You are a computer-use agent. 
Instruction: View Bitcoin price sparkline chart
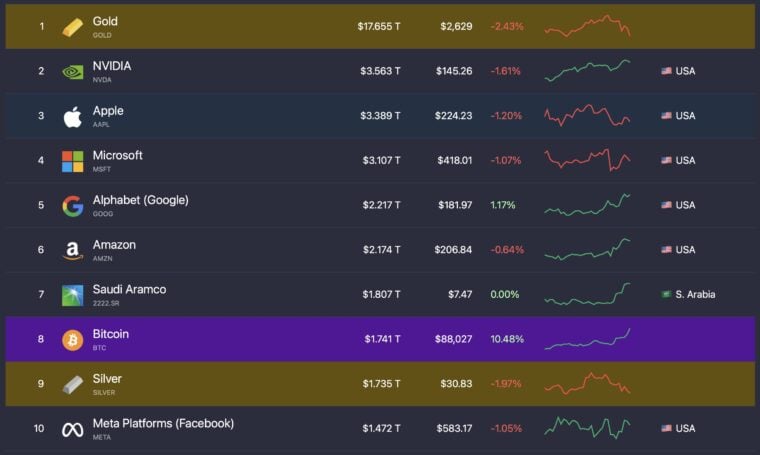pos(587,339)
